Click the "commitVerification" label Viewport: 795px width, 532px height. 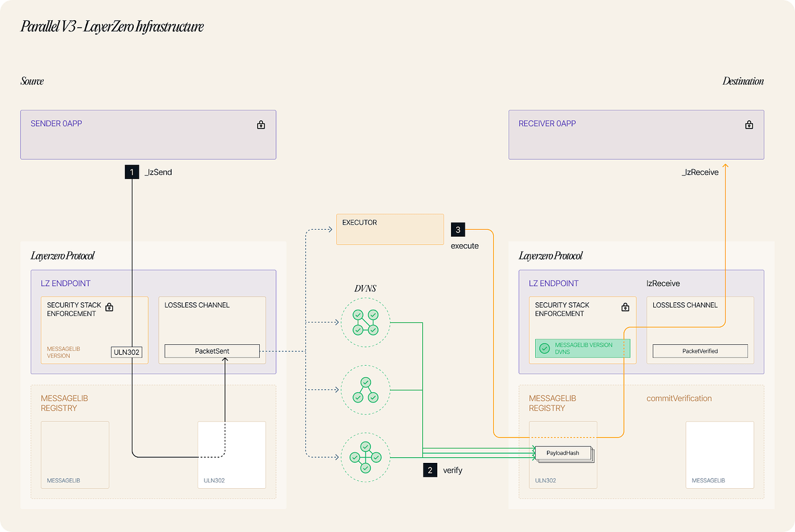pos(679,398)
